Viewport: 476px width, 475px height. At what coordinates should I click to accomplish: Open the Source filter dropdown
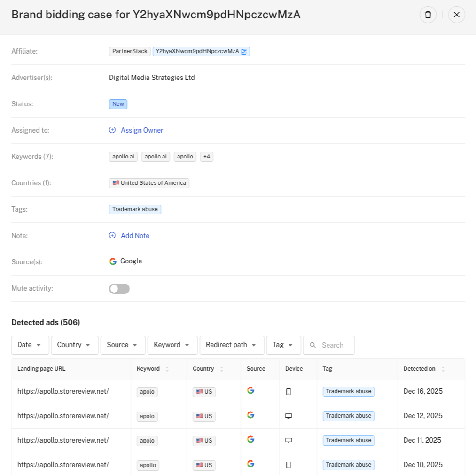123,345
